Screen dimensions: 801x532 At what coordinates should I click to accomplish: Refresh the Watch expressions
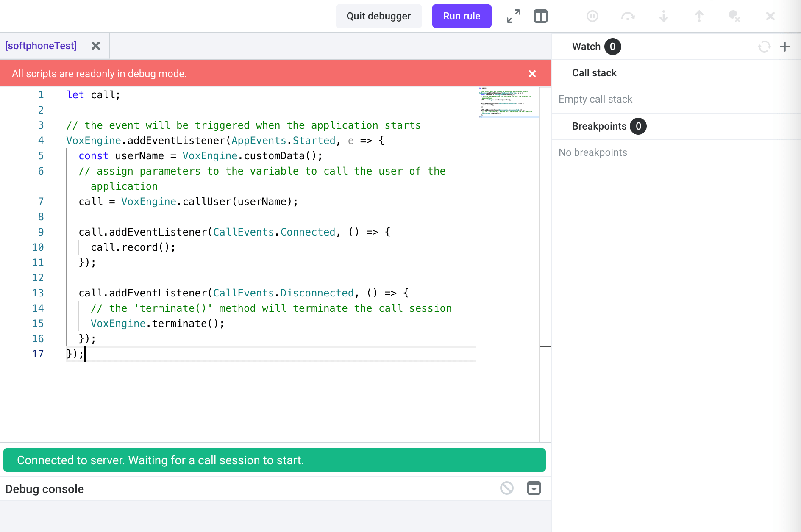coord(764,47)
